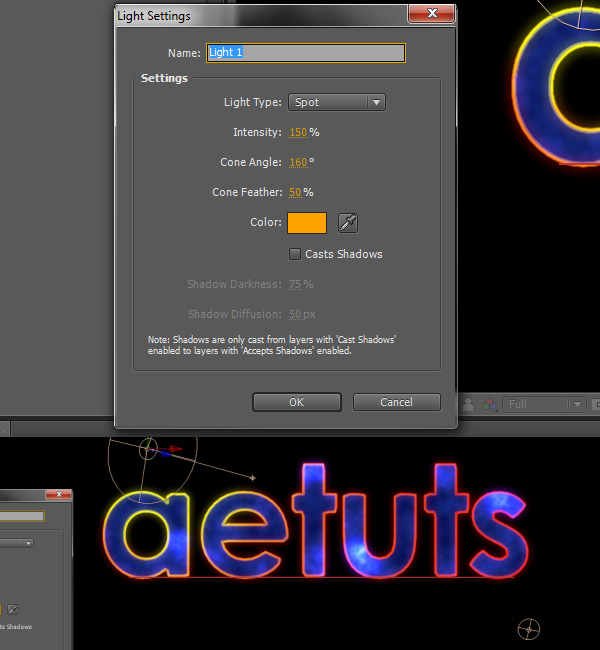Close the Light Settings dialog window
Viewport: 600px width, 650px height.
pos(432,14)
